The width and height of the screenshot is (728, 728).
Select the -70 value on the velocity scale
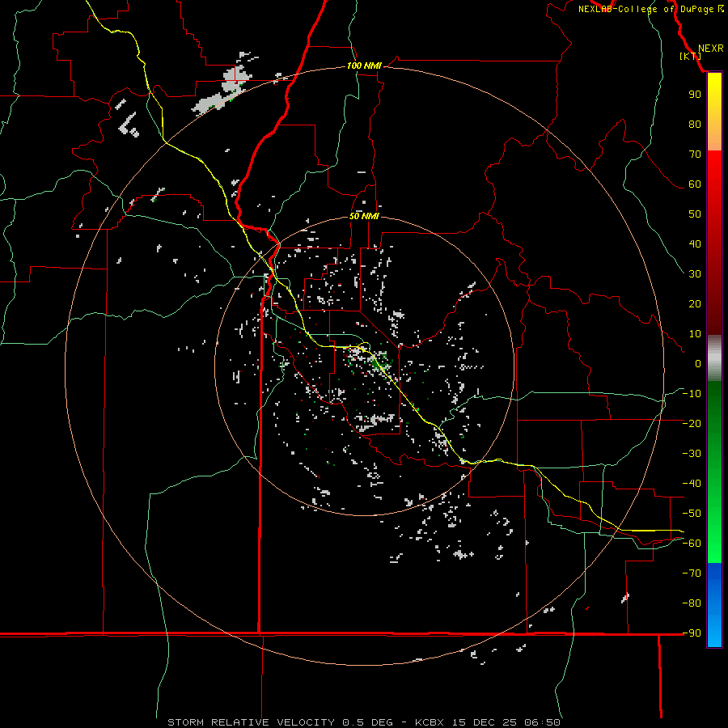(x=692, y=574)
